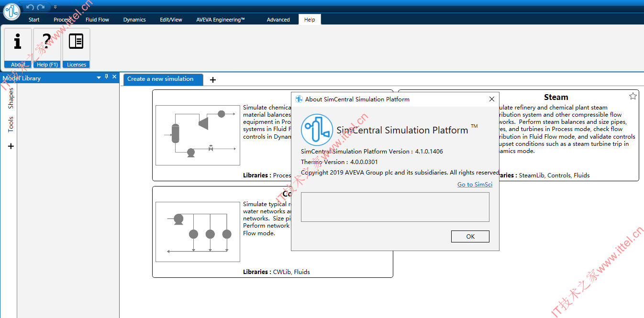
Task: Open the Advanced ribbon tab
Action: tap(278, 20)
